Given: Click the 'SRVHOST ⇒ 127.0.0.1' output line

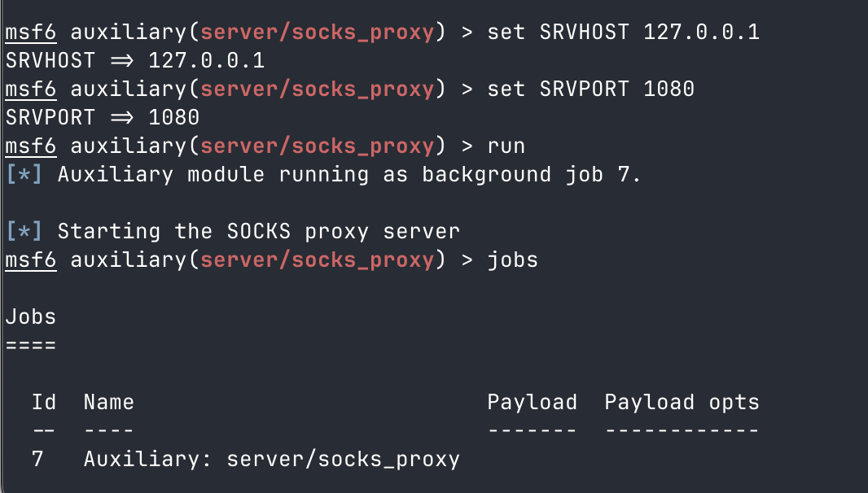Looking at the screenshot, I should coord(135,60).
